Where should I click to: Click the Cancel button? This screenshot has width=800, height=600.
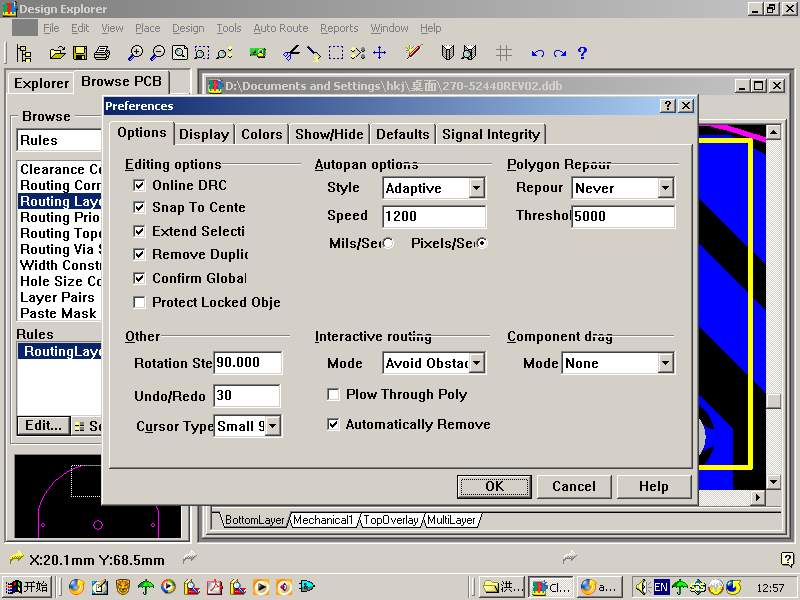573,486
